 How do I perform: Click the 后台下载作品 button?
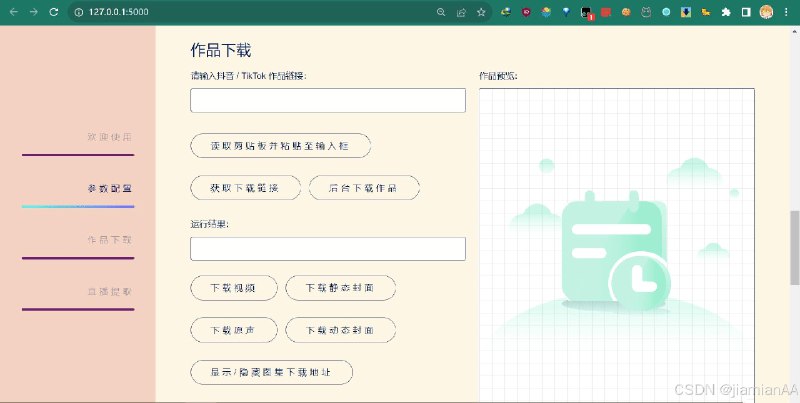(364, 188)
